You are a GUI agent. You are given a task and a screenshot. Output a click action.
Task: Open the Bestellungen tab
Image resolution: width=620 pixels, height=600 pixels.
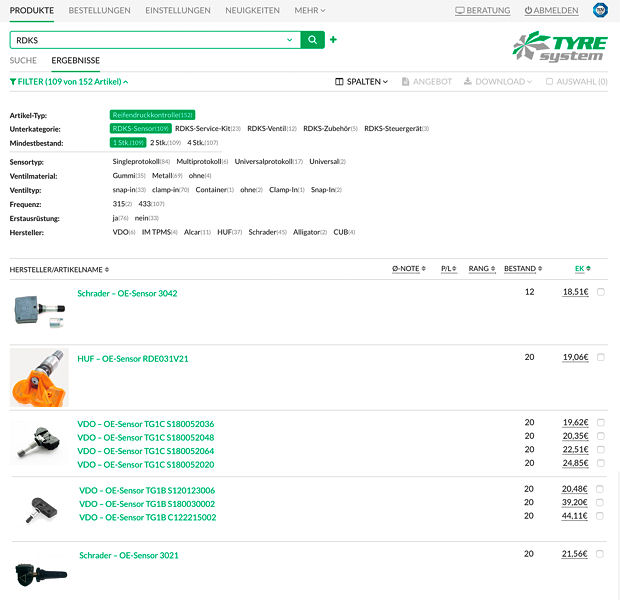pos(100,11)
